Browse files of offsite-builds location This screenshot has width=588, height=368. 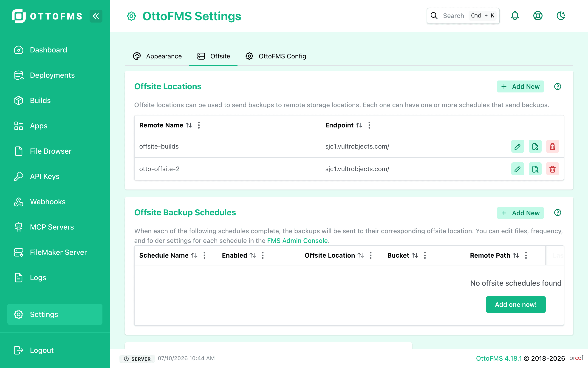[x=535, y=147]
